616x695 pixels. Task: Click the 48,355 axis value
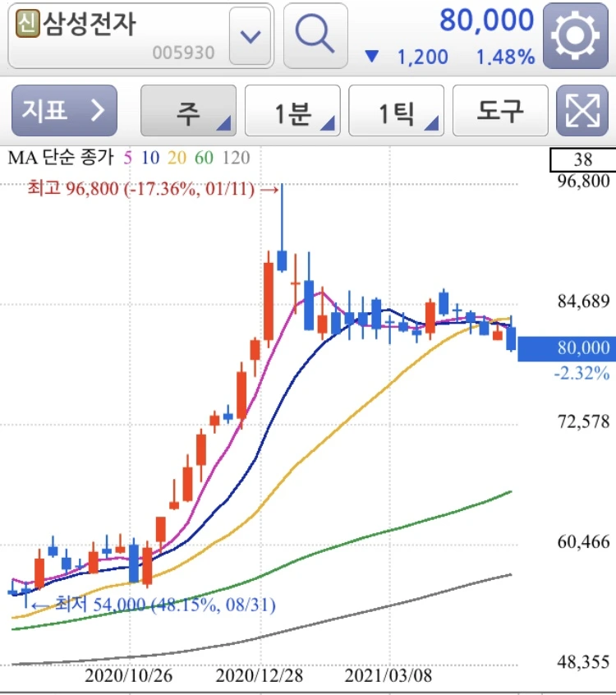(x=583, y=662)
